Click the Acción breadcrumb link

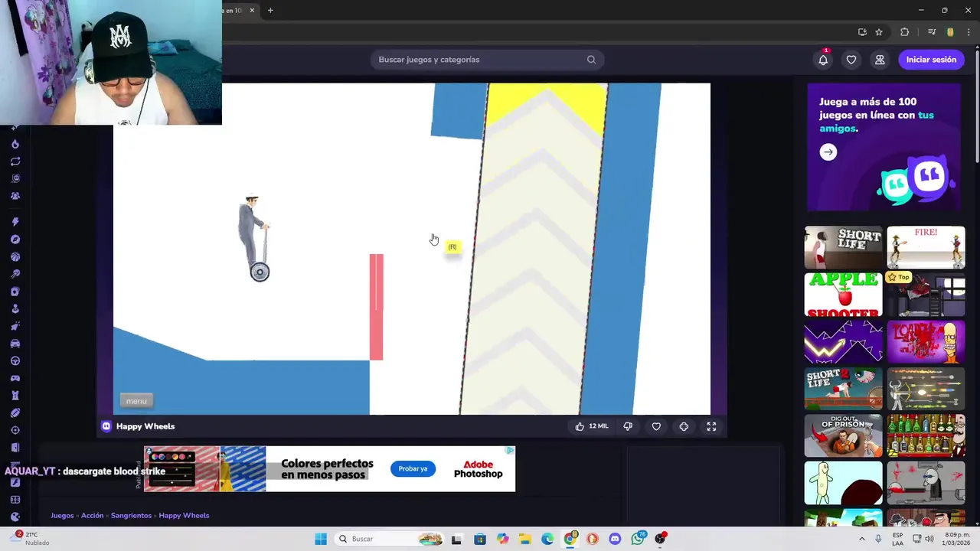coord(92,515)
